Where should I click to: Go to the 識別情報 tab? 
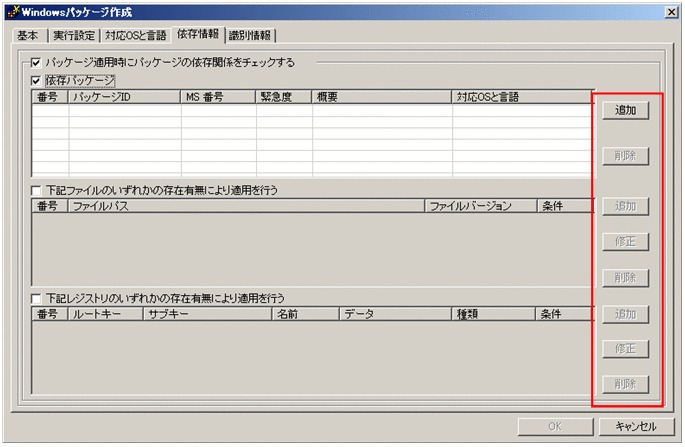(250, 35)
